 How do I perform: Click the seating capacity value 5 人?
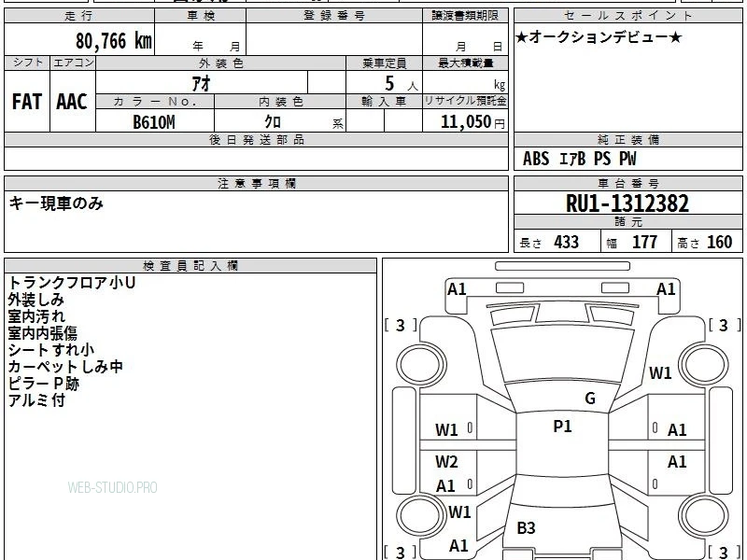click(x=401, y=84)
